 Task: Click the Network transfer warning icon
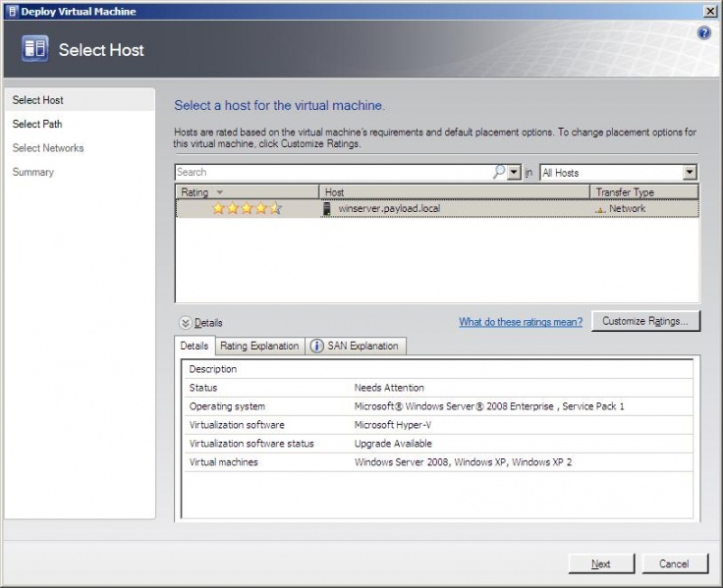(x=601, y=209)
